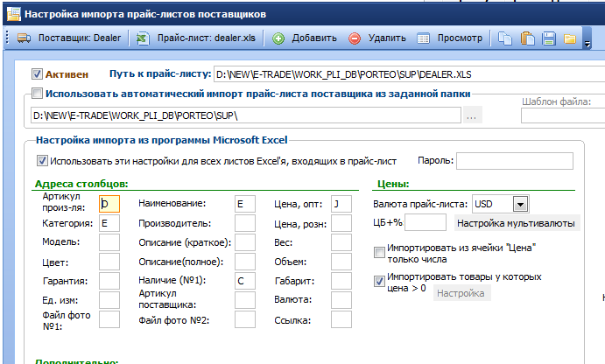Image resolution: width=605 pixels, height=364 pixels.
Task: Toggle use settings for all Excel sheets
Action: click(x=42, y=161)
